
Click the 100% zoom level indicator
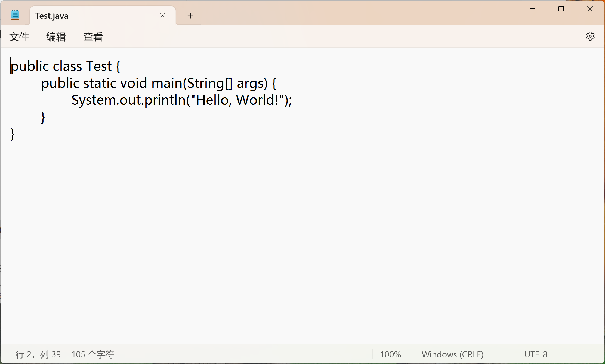390,354
